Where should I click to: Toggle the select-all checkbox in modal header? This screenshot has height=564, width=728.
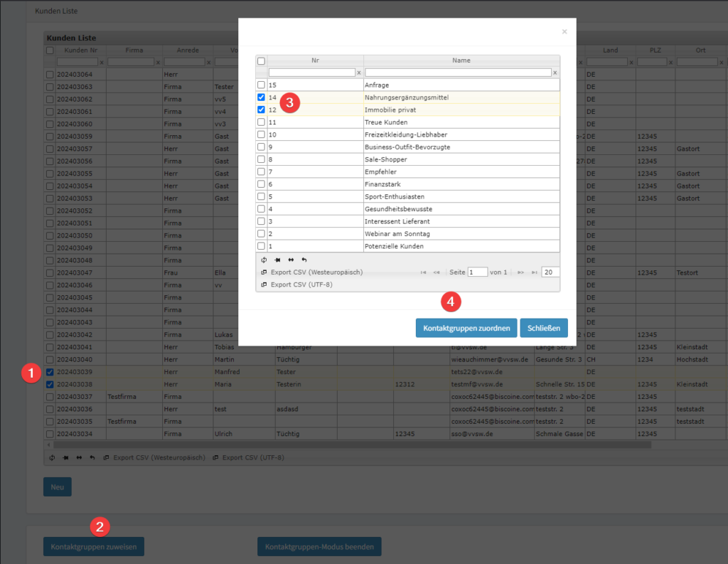261,61
